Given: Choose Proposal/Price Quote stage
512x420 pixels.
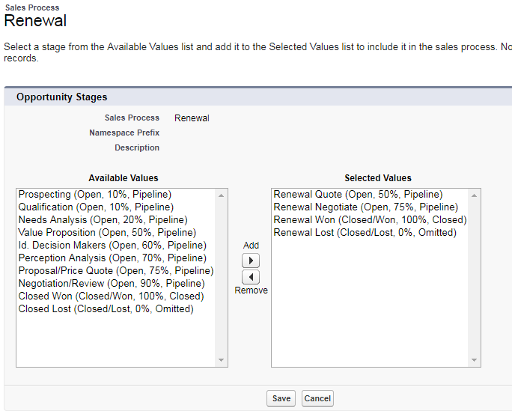Looking at the screenshot, I should (116, 271).
